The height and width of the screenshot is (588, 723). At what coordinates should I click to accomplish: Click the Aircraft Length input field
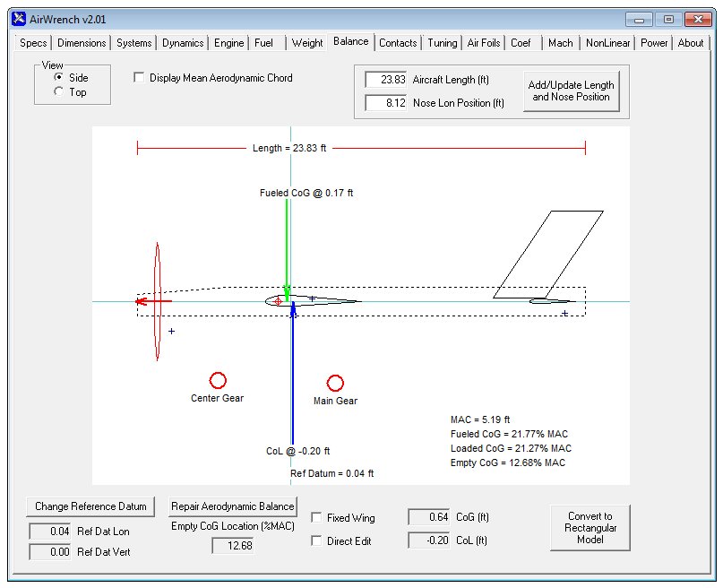tap(385, 80)
